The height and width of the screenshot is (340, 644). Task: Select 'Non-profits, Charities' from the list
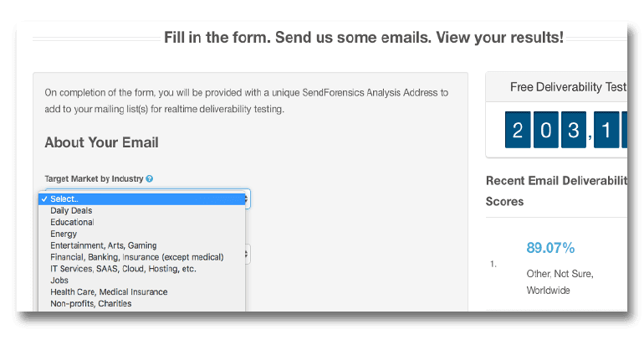tap(90, 303)
